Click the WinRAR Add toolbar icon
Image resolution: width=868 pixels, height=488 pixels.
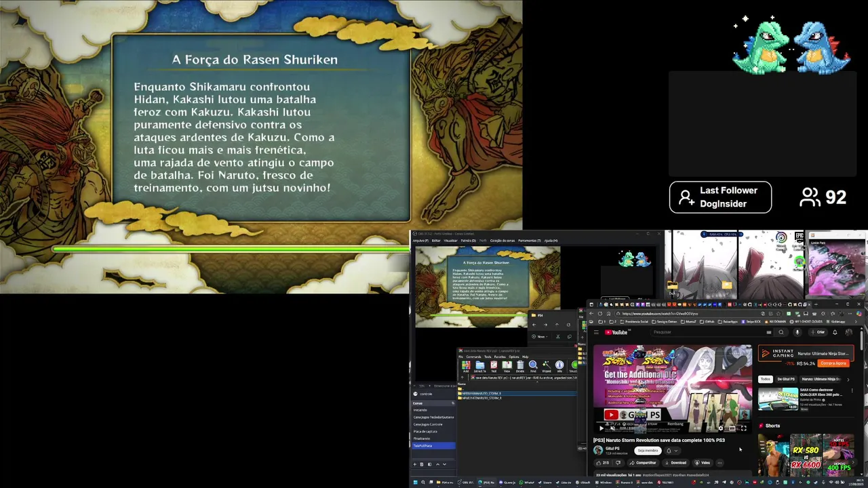pos(466,366)
